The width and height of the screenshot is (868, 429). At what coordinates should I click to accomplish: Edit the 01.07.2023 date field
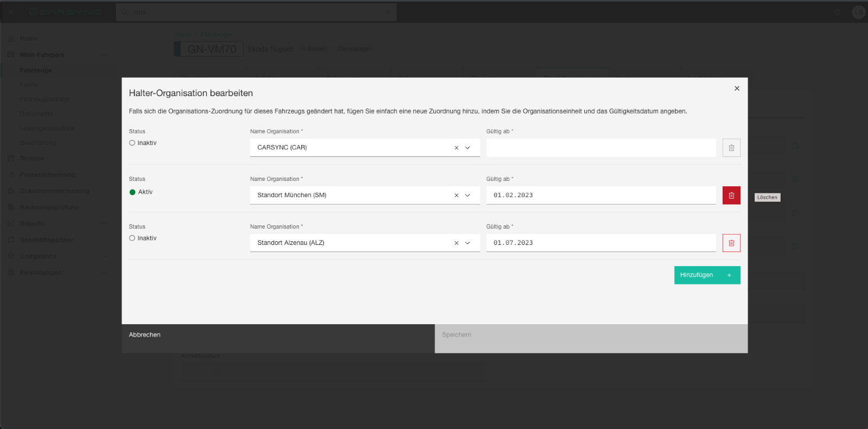click(601, 243)
